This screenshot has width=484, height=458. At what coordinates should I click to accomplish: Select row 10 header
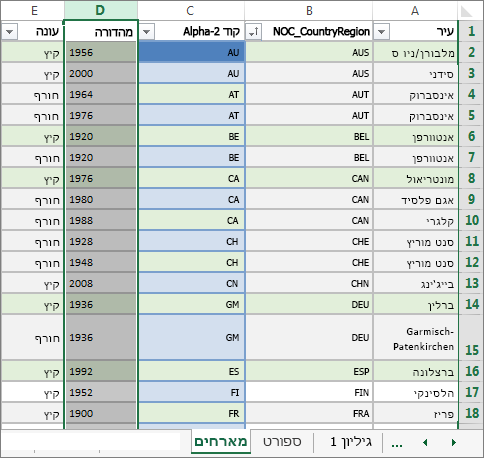pyautogui.click(x=471, y=220)
